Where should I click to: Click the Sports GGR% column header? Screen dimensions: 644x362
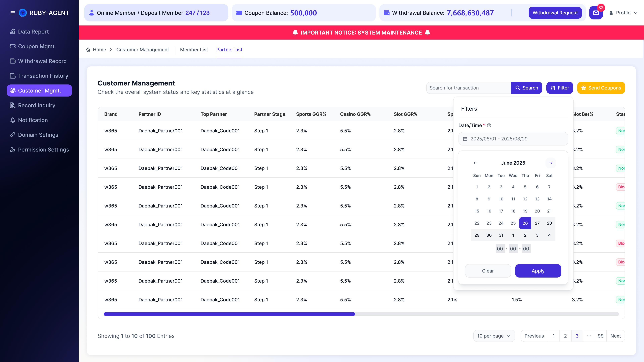click(311, 114)
